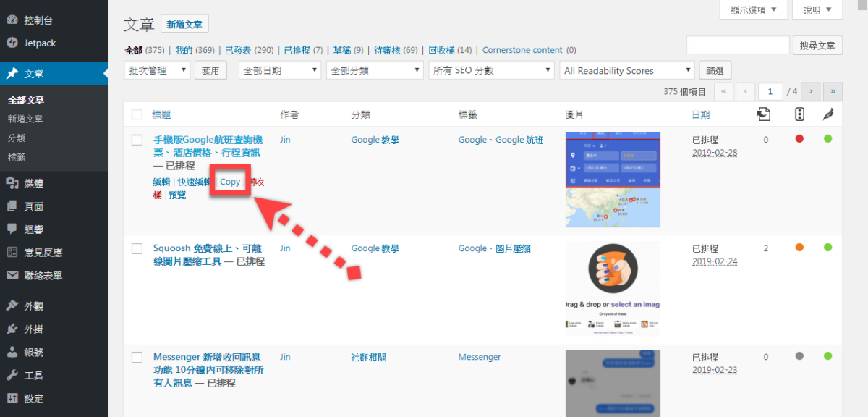Show the 回收桶 (14) trash list
The image size is (868, 417).
[450, 50]
